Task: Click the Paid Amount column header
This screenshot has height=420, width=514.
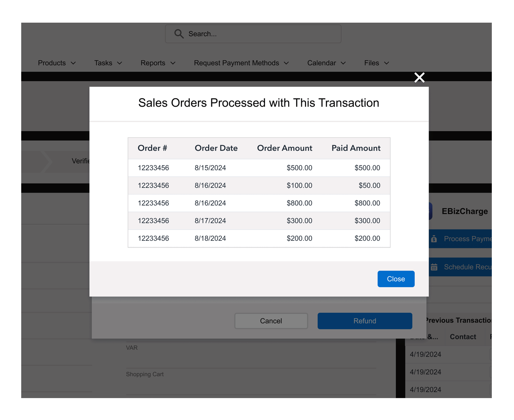Action: pyautogui.click(x=356, y=148)
